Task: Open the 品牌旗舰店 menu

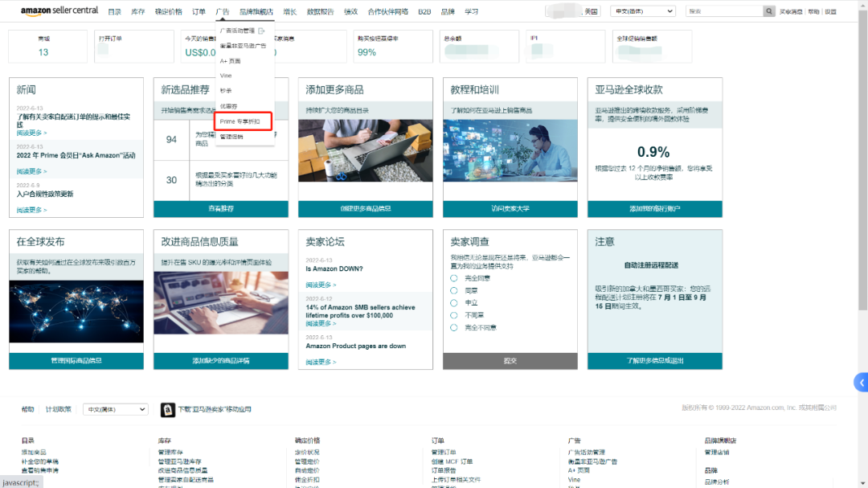Action: click(256, 11)
